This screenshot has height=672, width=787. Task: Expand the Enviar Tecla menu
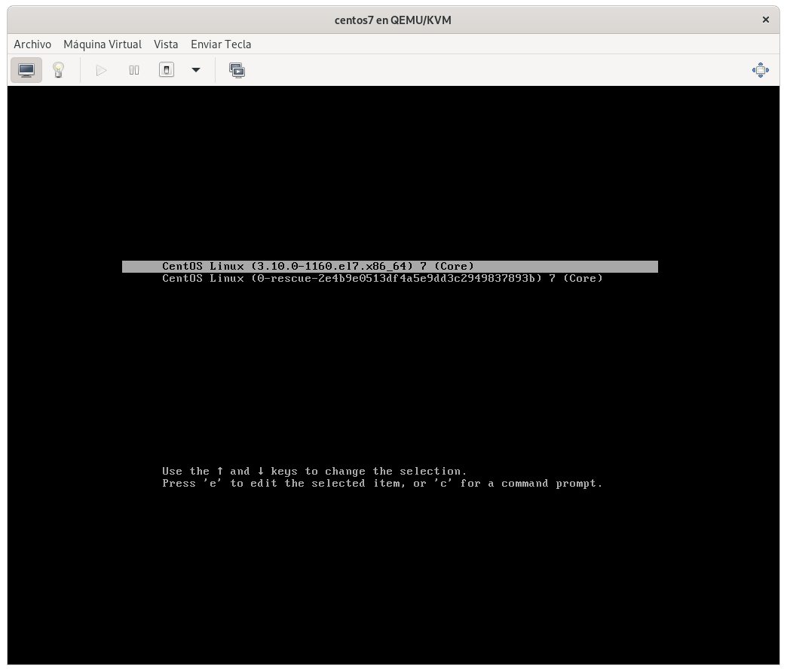tap(221, 44)
